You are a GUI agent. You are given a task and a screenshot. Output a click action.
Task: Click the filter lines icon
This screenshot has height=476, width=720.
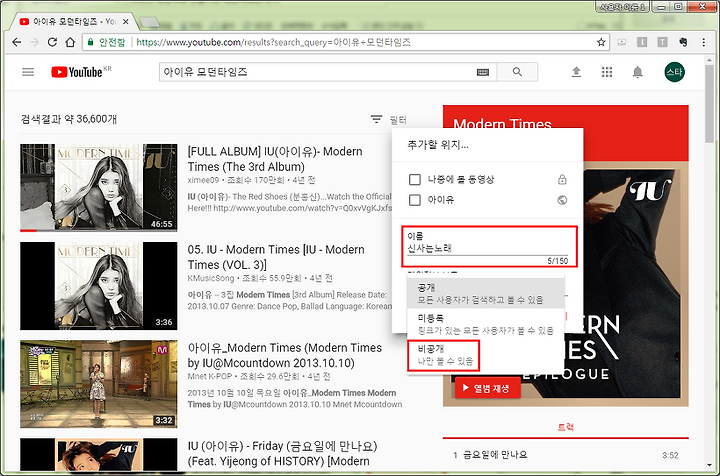[x=376, y=119]
